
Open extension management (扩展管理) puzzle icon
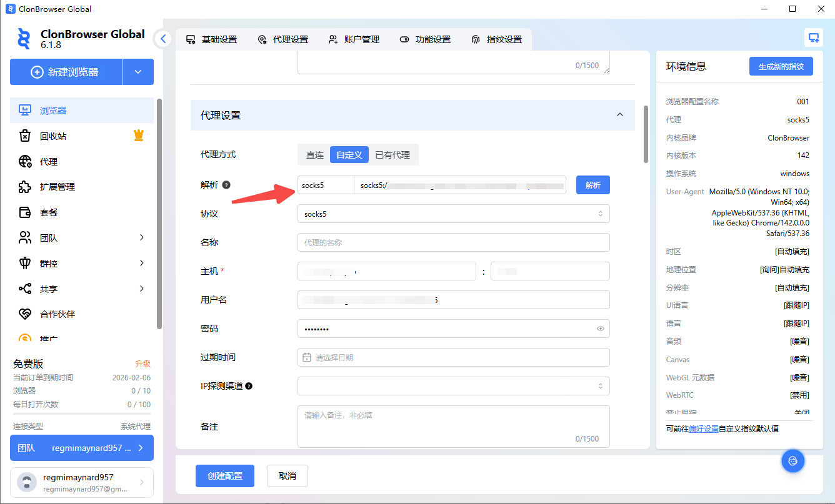pyautogui.click(x=25, y=187)
